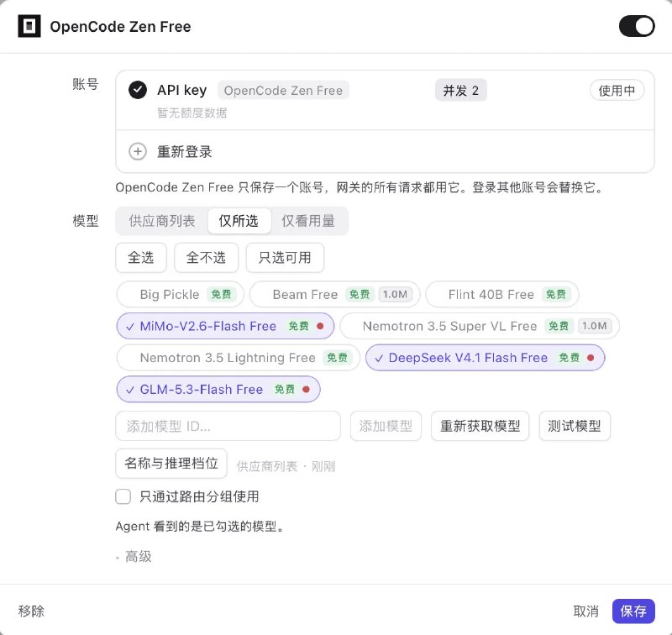Enable the Big Pickle model chip
Image resolution: width=672 pixels, height=635 pixels.
pyautogui.click(x=181, y=294)
